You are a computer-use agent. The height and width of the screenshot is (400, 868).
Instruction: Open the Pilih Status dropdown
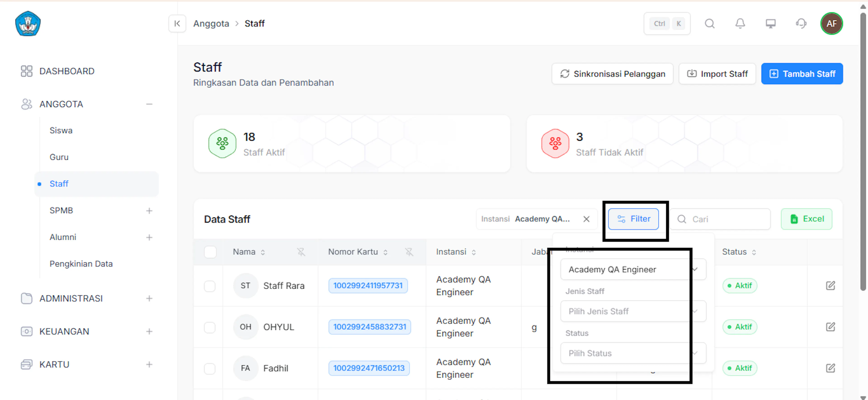(633, 353)
